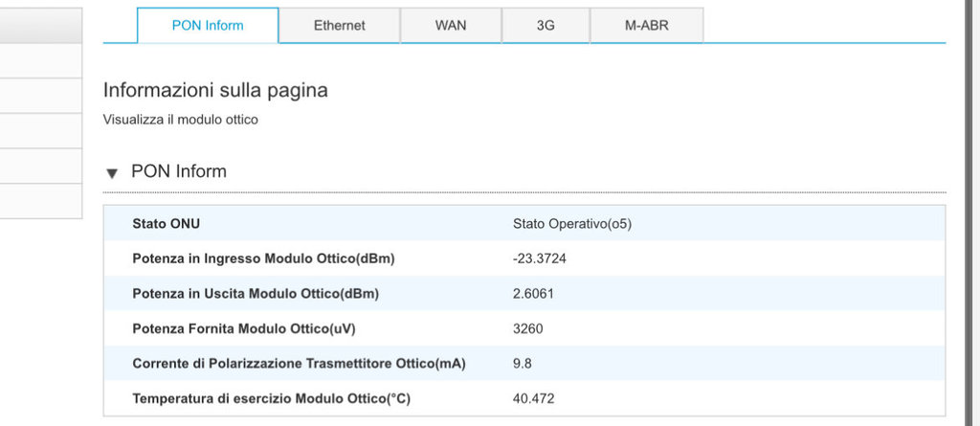
Task: Open the M-ABR tab
Action: click(647, 26)
